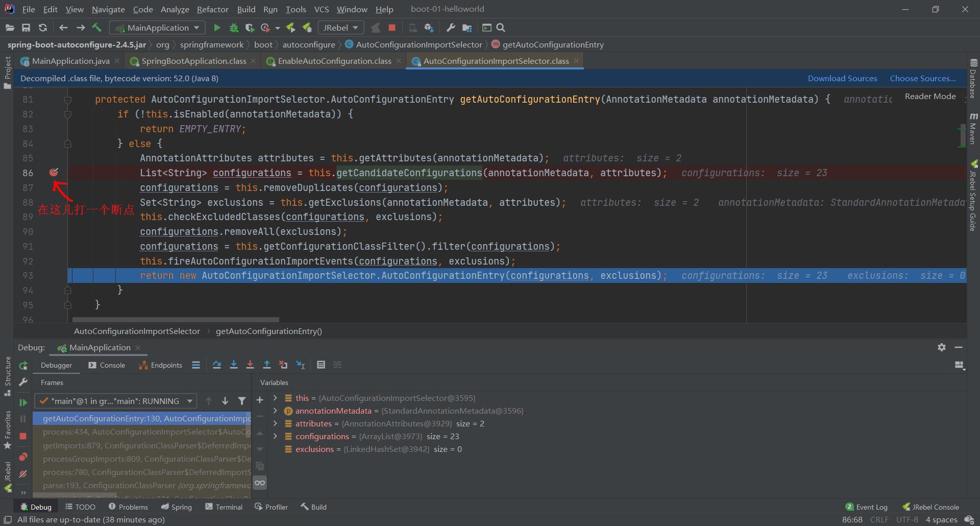Click the Synchronize reload icon
The image size is (980, 526).
coord(43,28)
